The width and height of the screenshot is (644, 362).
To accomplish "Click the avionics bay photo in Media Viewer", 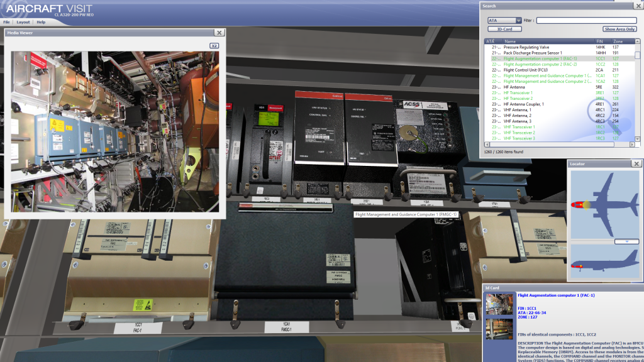I will point(115,131).
